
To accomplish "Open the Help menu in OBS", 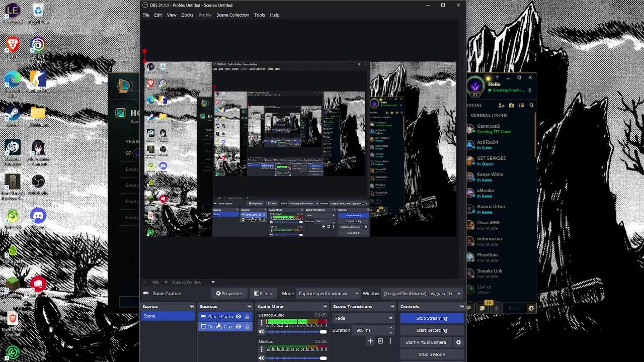I will coord(275,15).
